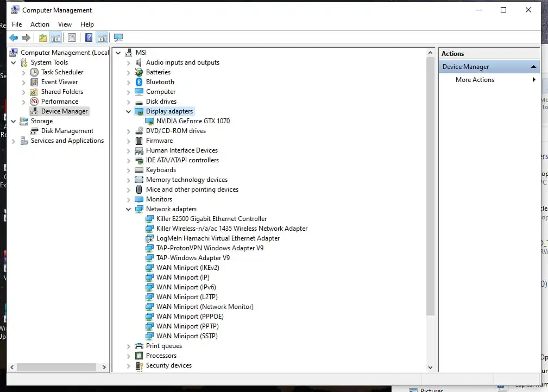548x392 pixels.
Task: Select Memory technology devices label
Action: coord(187,180)
